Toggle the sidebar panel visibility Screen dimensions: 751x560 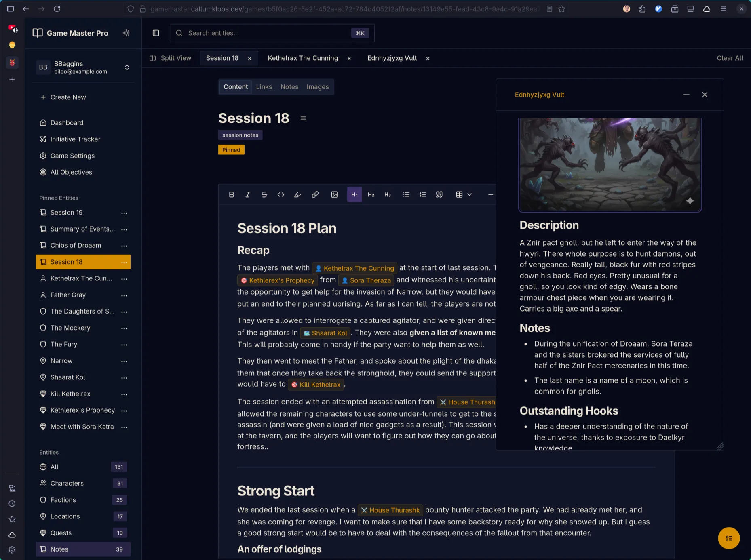[x=156, y=33]
